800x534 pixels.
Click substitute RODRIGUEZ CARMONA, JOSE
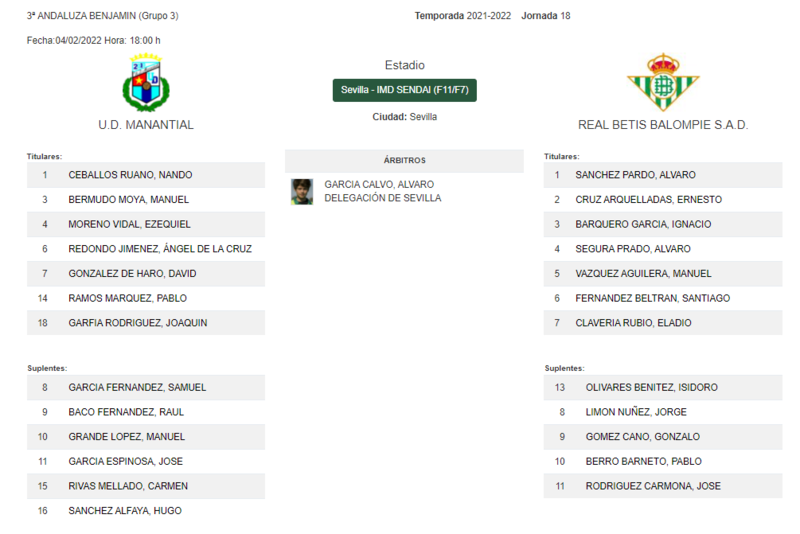tap(663, 486)
